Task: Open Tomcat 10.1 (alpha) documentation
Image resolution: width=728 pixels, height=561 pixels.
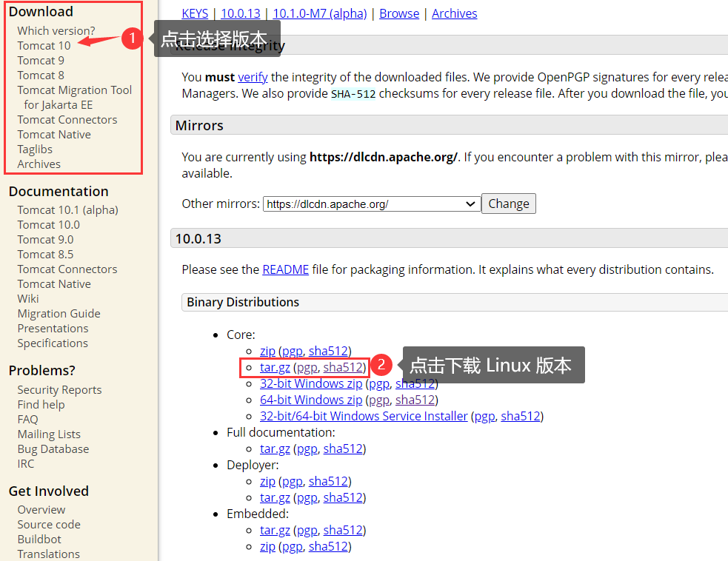Action: pos(67,209)
